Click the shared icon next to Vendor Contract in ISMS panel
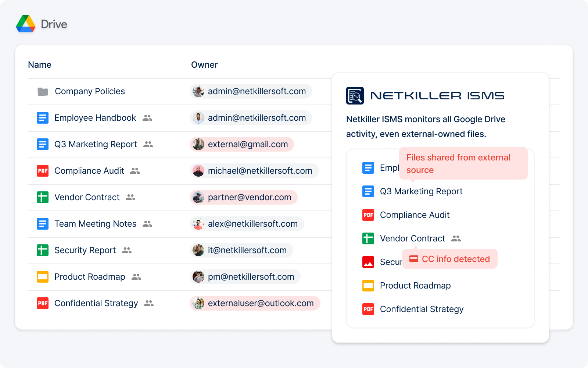Image resolution: width=588 pixels, height=368 pixels. pos(456,238)
